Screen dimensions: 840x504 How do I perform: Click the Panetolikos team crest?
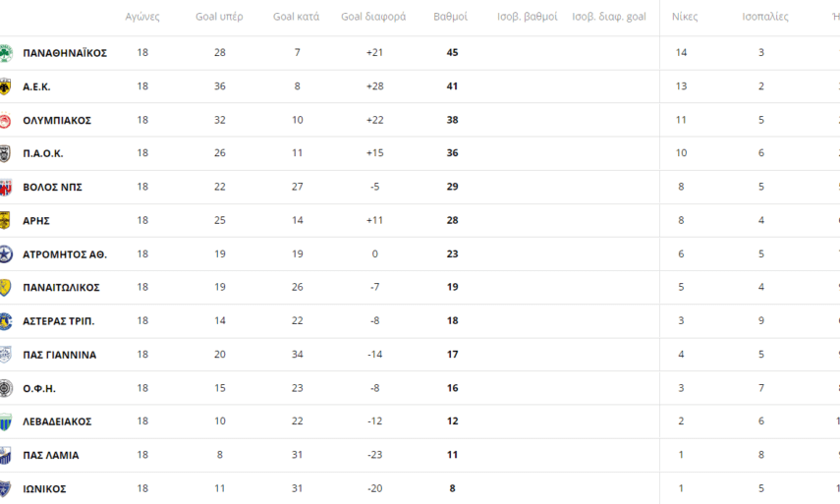coord(6,288)
